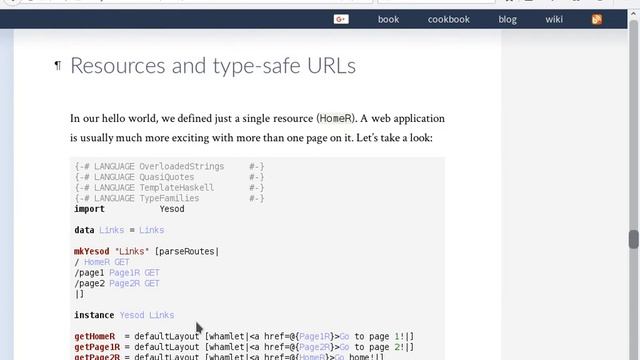Click the TypeFamilies pragma line
This screenshot has width=640, height=360.
click(x=169, y=198)
